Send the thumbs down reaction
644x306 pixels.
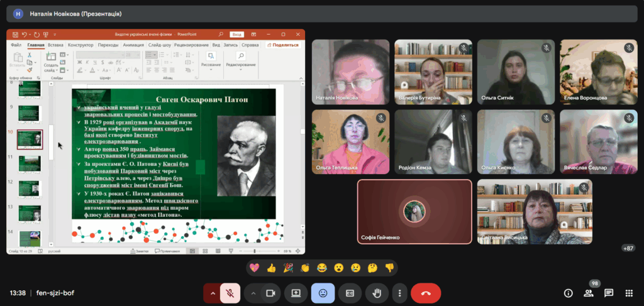tap(389, 268)
